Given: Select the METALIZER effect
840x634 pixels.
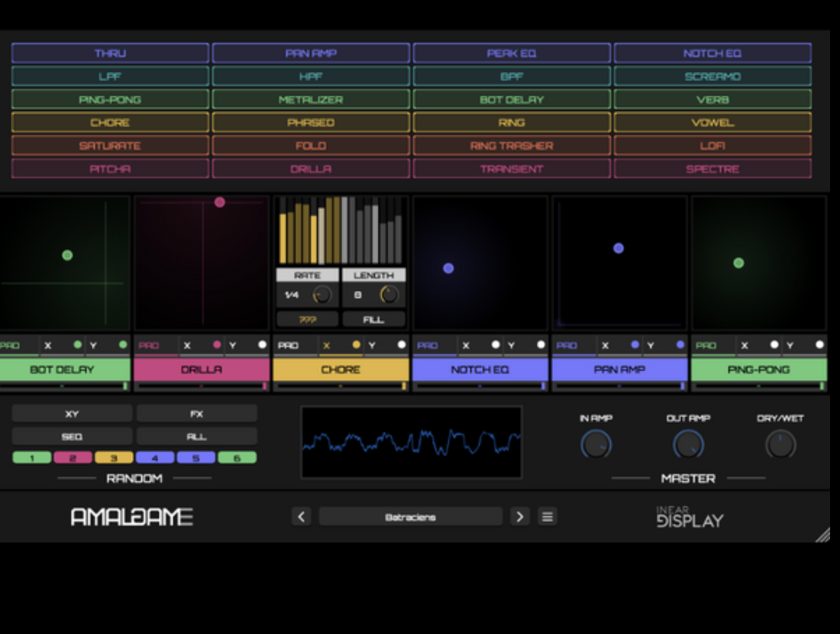Looking at the screenshot, I should [311, 99].
